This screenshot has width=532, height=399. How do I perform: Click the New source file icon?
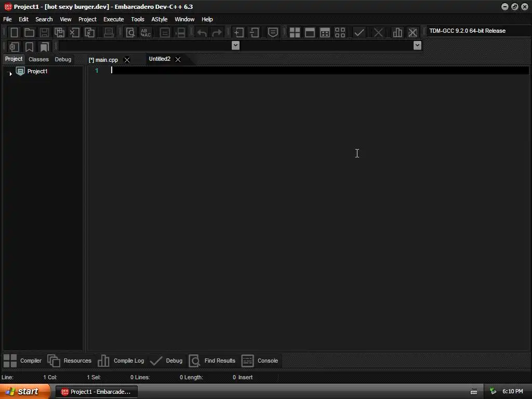(x=14, y=33)
